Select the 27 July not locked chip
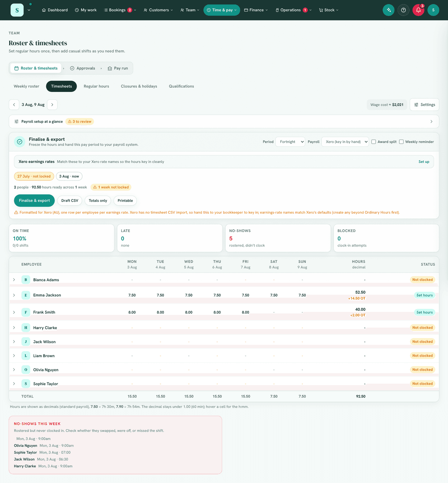448x483 pixels. (34, 176)
